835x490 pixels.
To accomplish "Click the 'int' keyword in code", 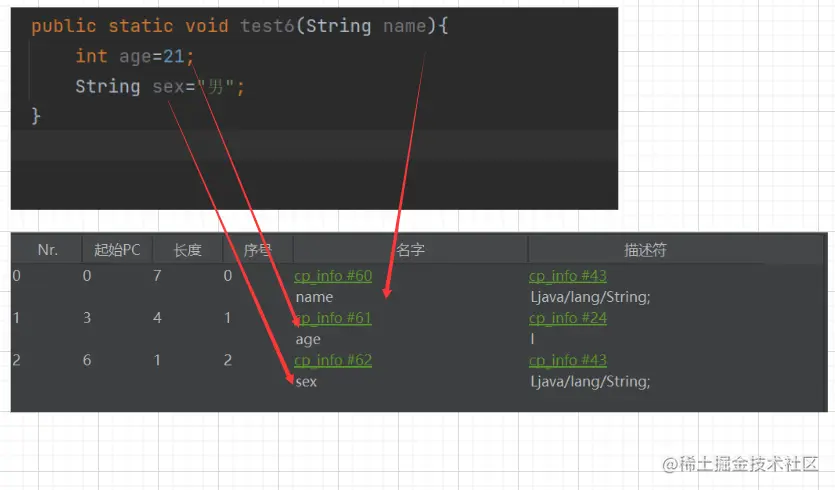I will tap(91, 56).
